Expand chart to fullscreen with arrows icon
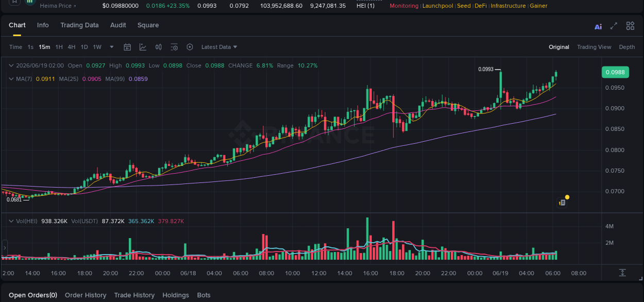Image resolution: width=644 pixels, height=302 pixels. click(x=614, y=26)
